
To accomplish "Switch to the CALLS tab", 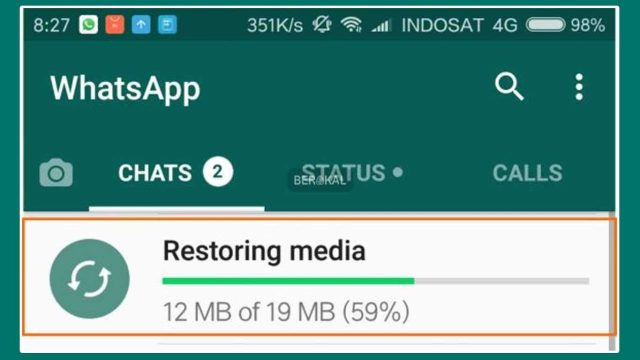I will 527,173.
